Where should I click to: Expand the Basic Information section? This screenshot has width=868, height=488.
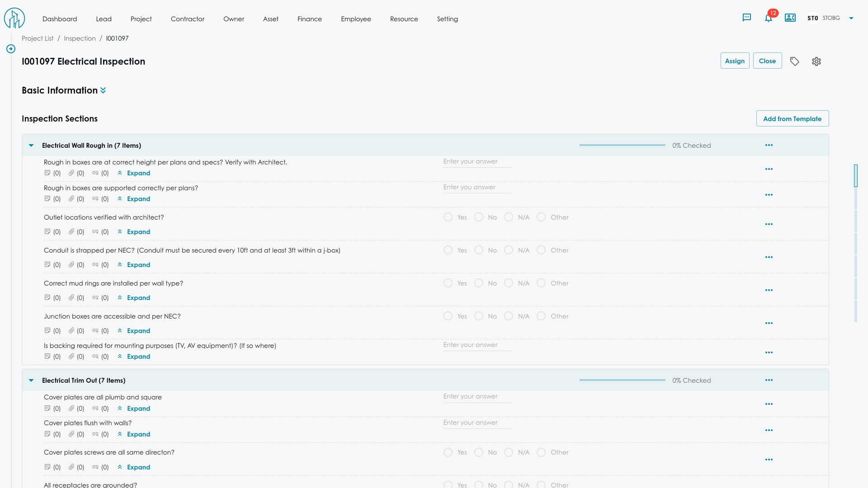coord(103,90)
